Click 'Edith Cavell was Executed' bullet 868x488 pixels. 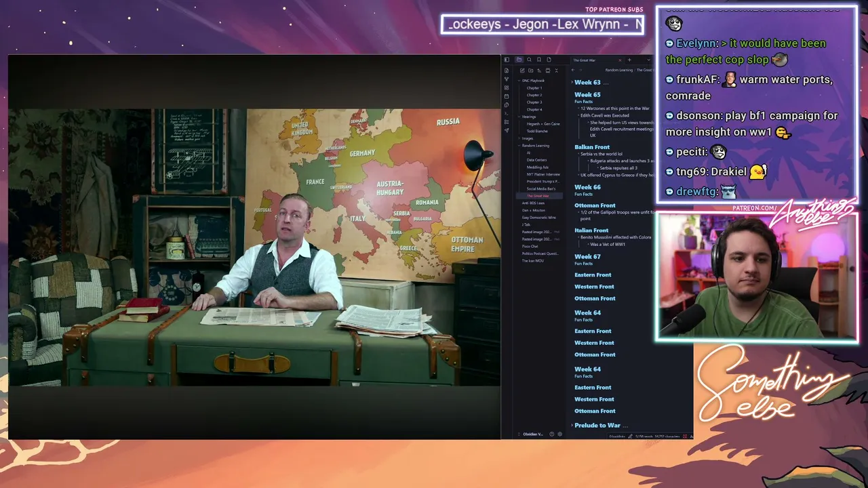point(604,115)
